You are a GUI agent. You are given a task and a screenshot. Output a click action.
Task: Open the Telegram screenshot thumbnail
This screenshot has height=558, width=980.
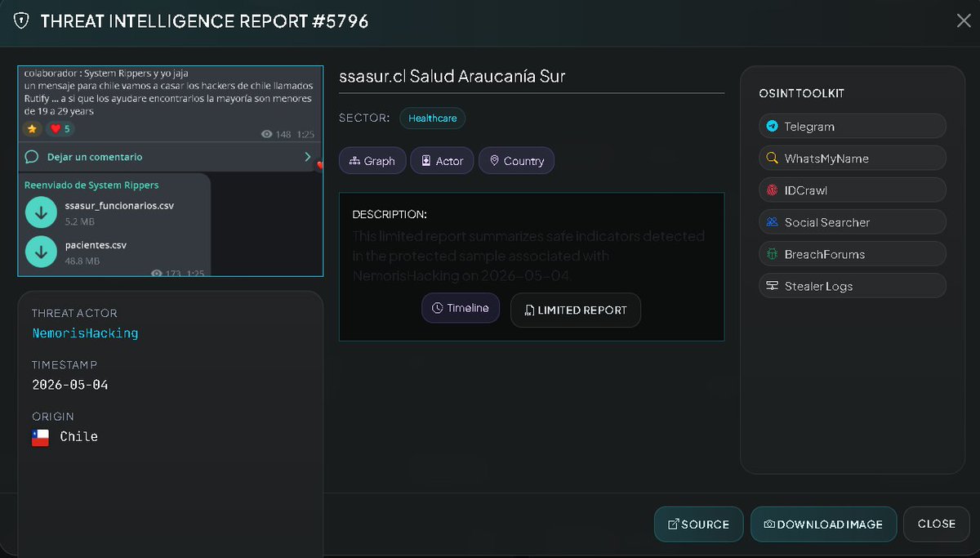[171, 172]
